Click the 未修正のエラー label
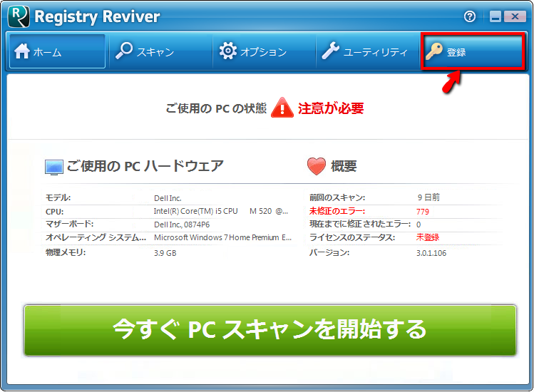The width and height of the screenshot is (534, 392). coord(337,211)
